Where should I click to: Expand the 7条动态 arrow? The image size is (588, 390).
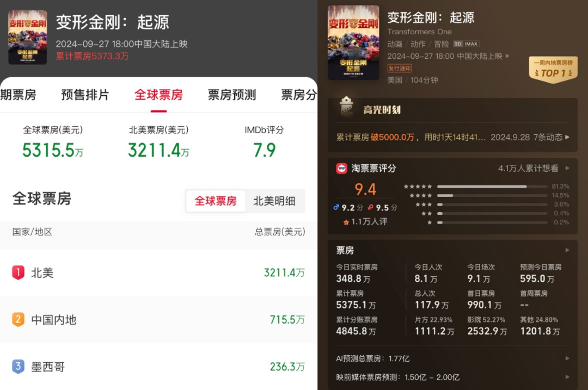pyautogui.click(x=567, y=137)
